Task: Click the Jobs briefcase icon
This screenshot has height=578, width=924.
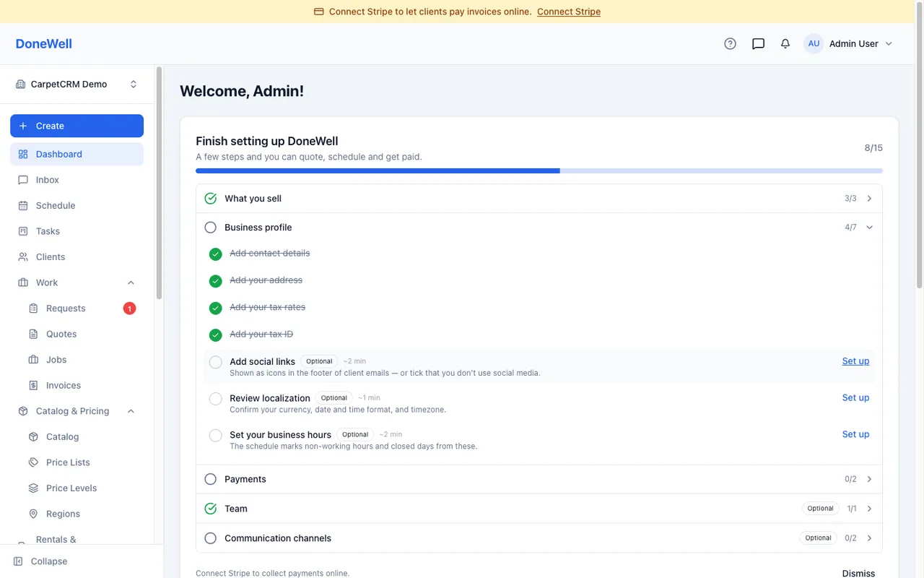Action: tap(33, 360)
